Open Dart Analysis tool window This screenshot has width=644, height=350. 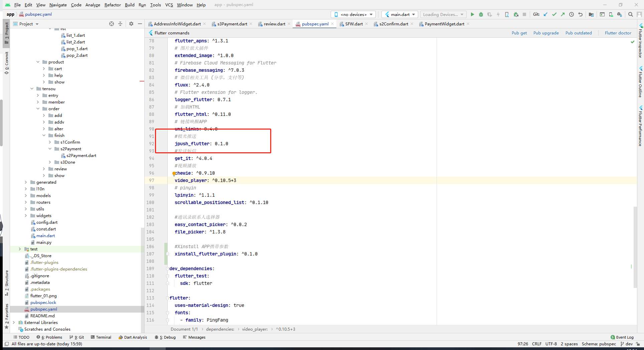(x=133, y=337)
